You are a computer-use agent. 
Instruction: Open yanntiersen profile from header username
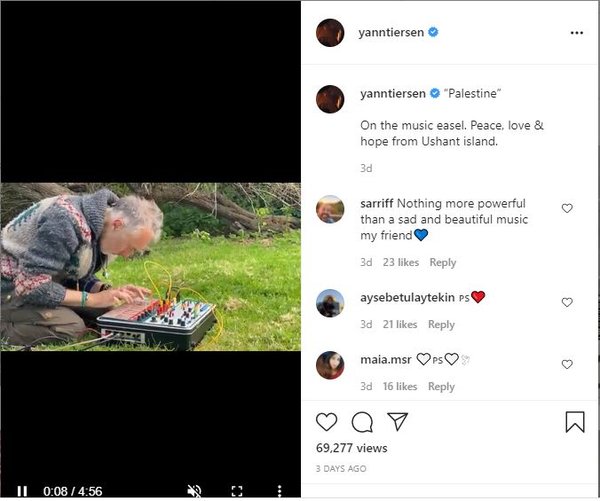tap(391, 32)
